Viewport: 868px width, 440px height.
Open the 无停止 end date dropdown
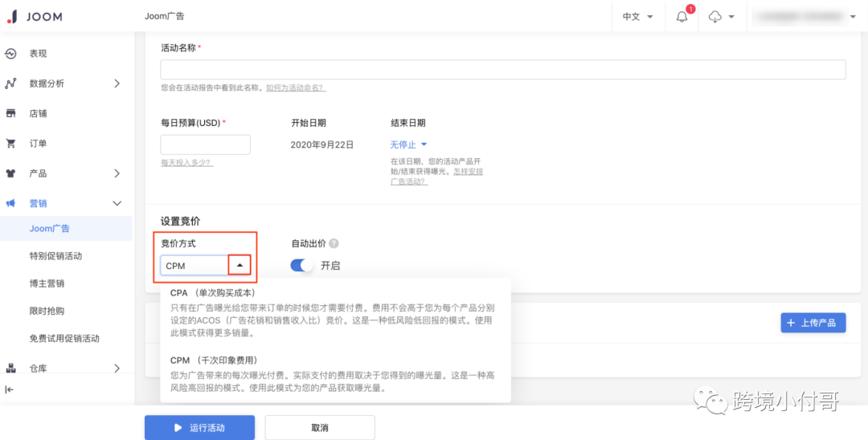tap(408, 145)
